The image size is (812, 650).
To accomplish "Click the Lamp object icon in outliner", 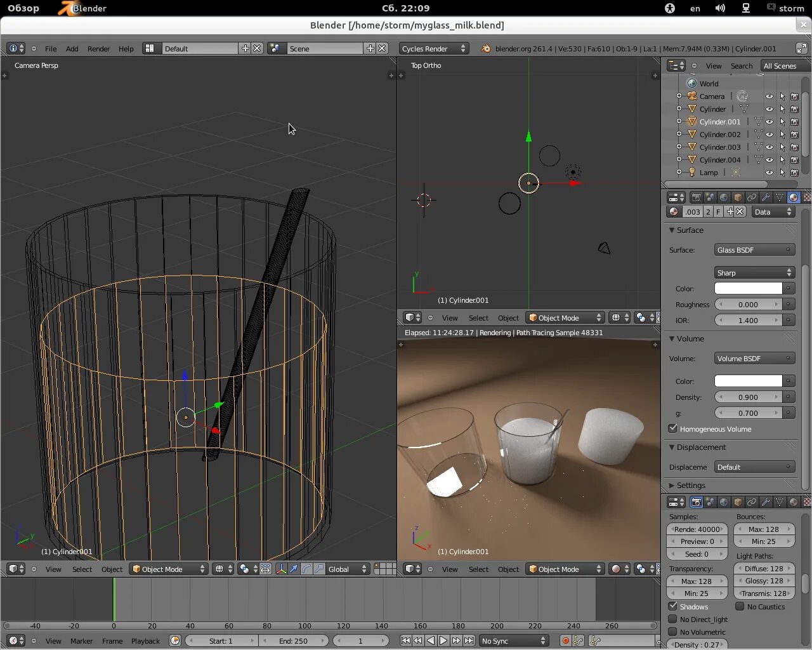I will click(x=692, y=173).
